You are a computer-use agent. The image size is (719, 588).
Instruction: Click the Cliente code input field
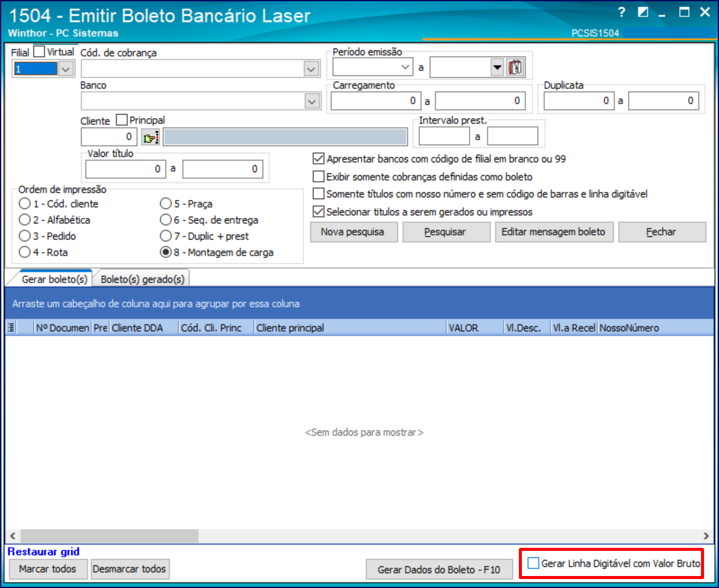point(110,137)
